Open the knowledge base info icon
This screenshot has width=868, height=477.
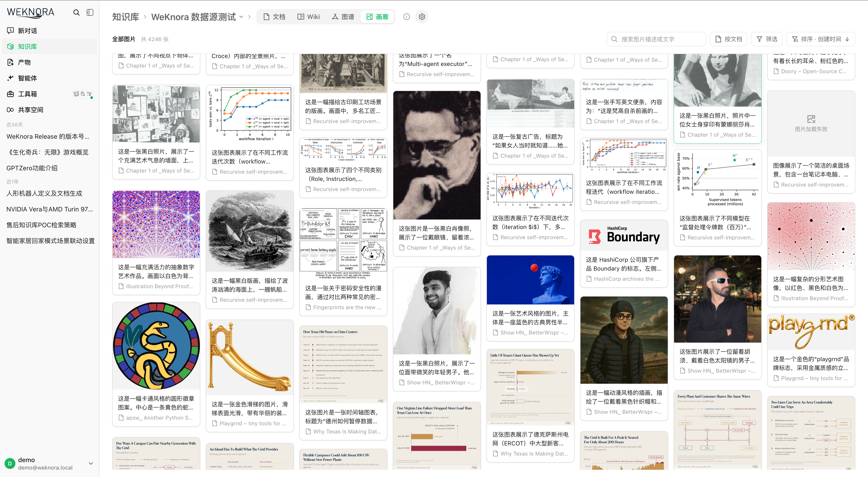[407, 16]
